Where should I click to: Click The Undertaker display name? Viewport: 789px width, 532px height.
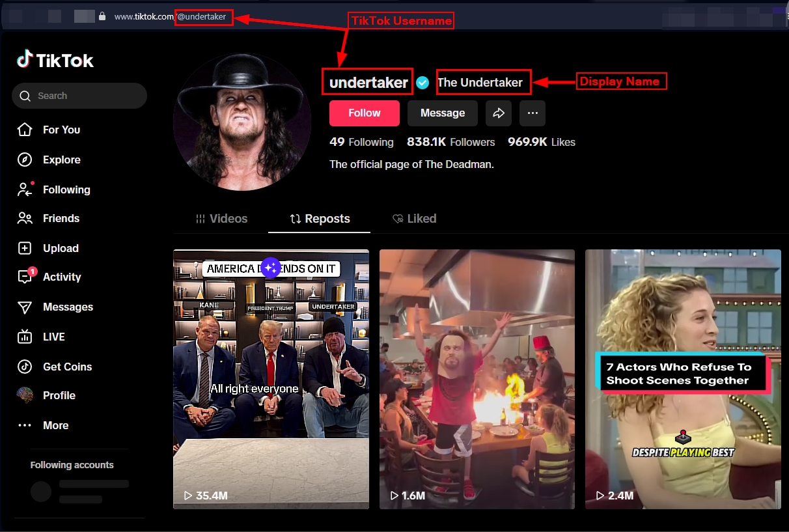point(480,83)
